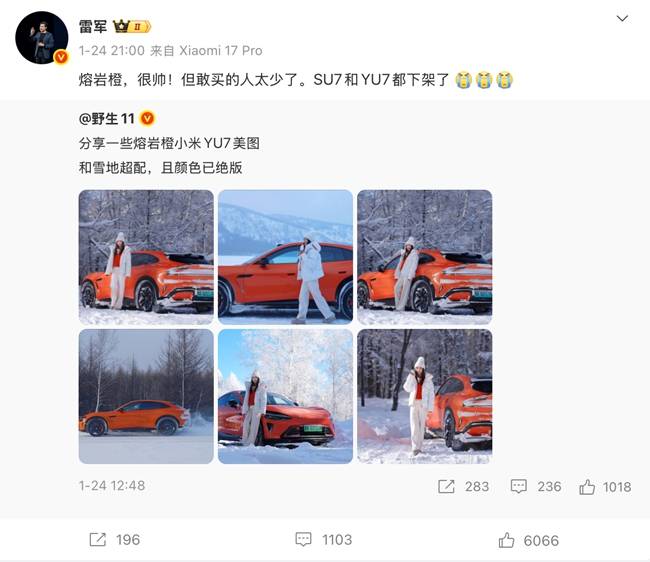Viewport: 650px width, 562px height.
Task: Open the photo showing the car's front under frosted trees
Action: pos(286,397)
